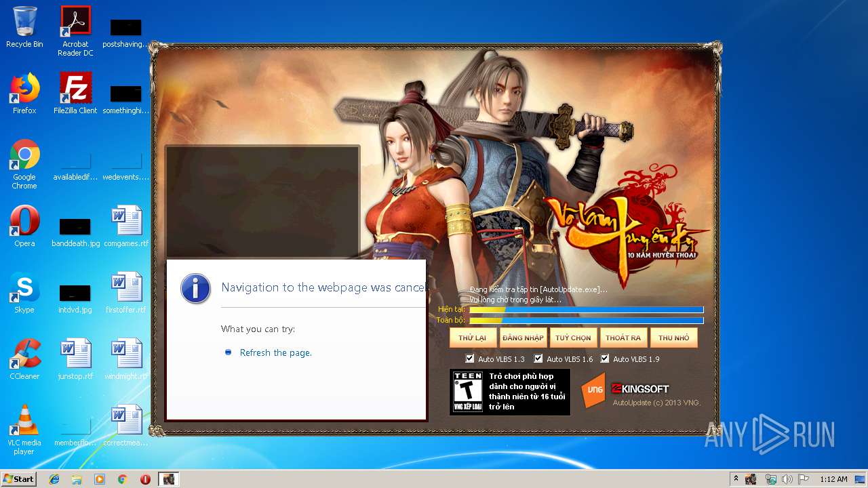The image size is (868, 488).
Task: Select the wedevents file icon
Action: (126, 165)
